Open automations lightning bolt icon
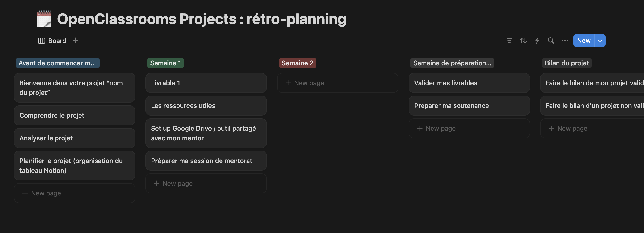The height and width of the screenshot is (233, 644). pos(537,41)
